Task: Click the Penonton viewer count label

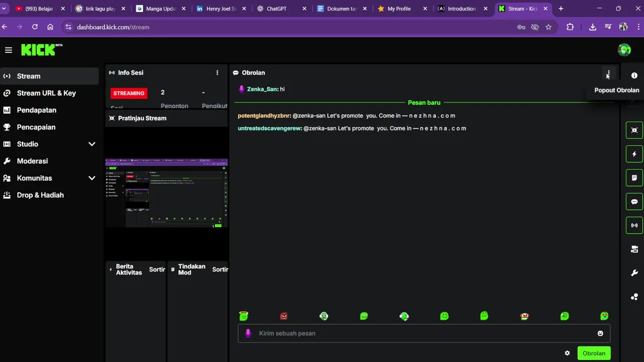Action: [175, 106]
